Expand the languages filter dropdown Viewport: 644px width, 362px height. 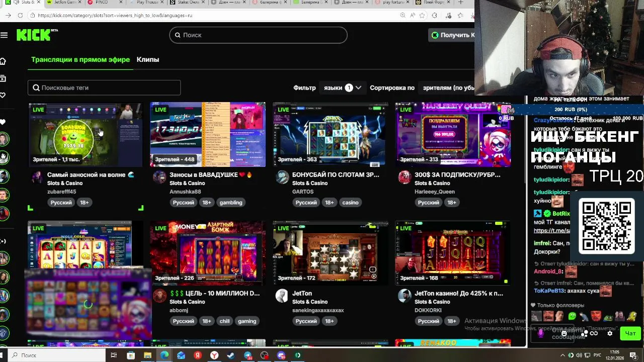click(343, 87)
